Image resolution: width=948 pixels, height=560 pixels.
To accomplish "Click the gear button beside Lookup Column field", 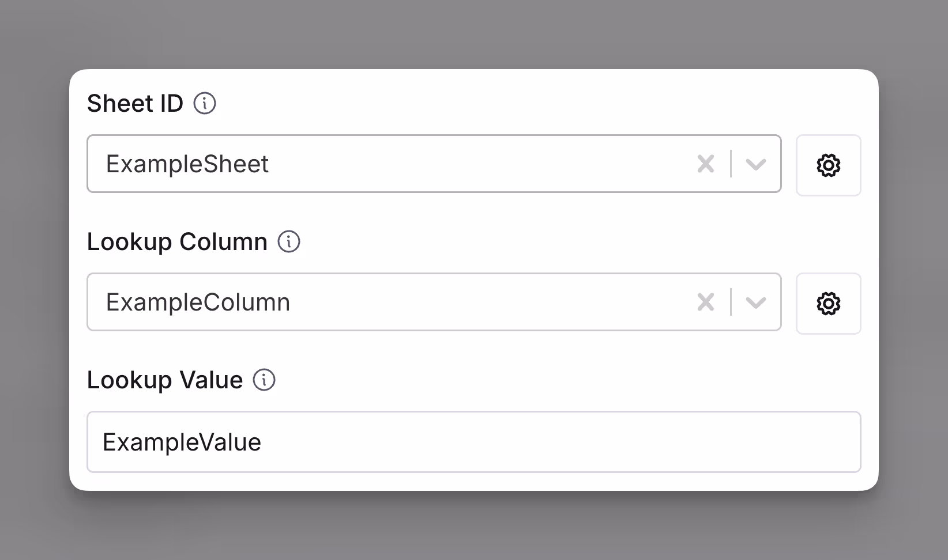I will [x=829, y=304].
